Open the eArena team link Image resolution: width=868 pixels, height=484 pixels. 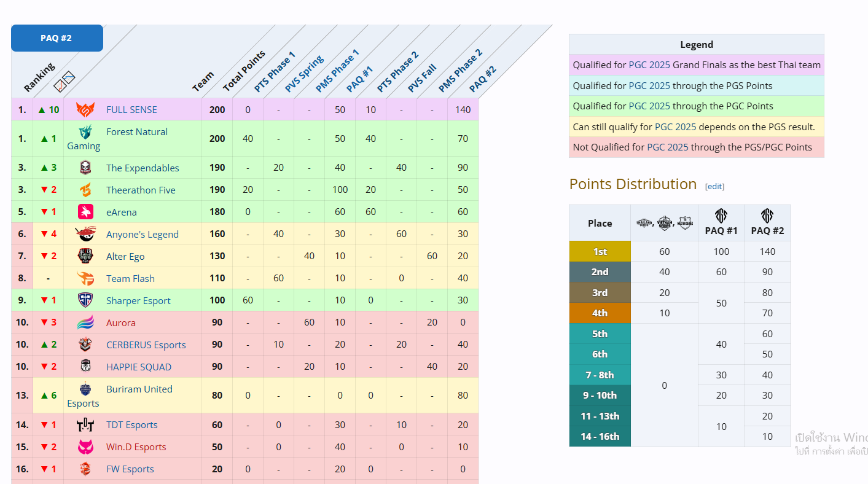pos(122,212)
